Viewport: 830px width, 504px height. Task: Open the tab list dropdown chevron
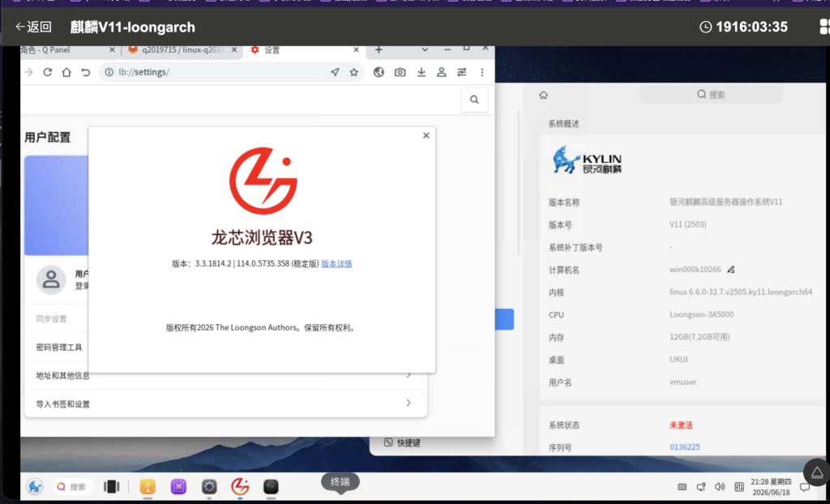[425, 49]
